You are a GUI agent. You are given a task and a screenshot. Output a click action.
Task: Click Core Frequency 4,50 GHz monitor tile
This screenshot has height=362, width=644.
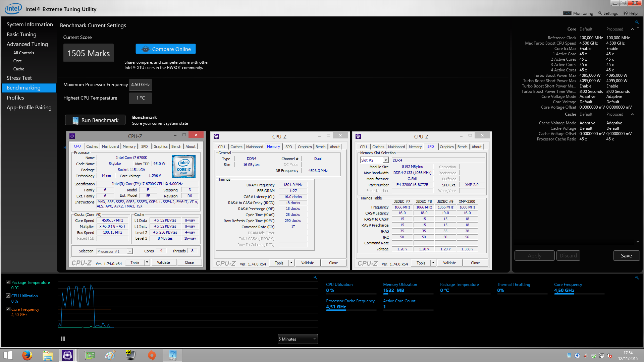[579, 288]
